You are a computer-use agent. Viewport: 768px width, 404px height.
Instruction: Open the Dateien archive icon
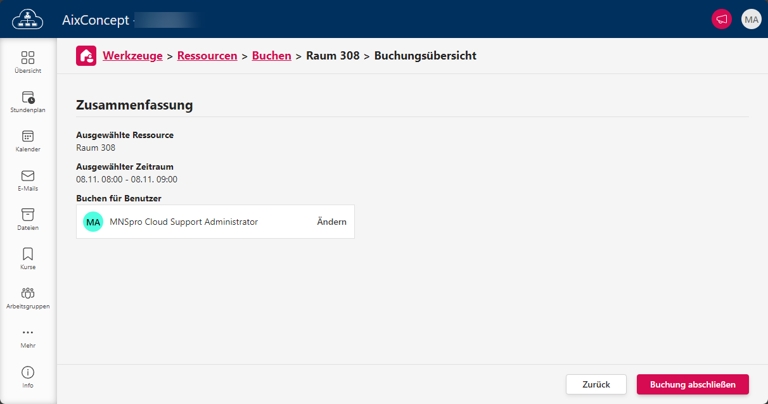28,215
